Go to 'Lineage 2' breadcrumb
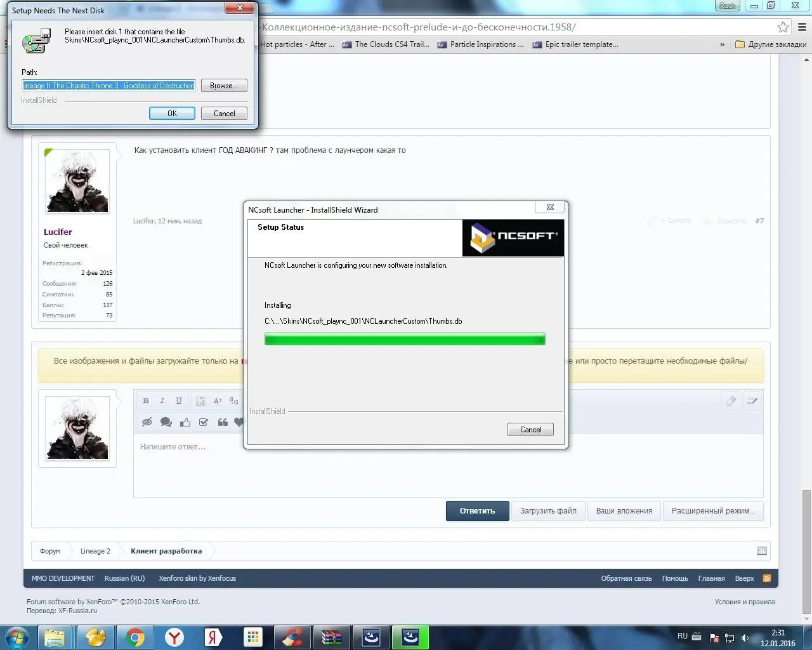This screenshot has width=812, height=650. click(95, 551)
